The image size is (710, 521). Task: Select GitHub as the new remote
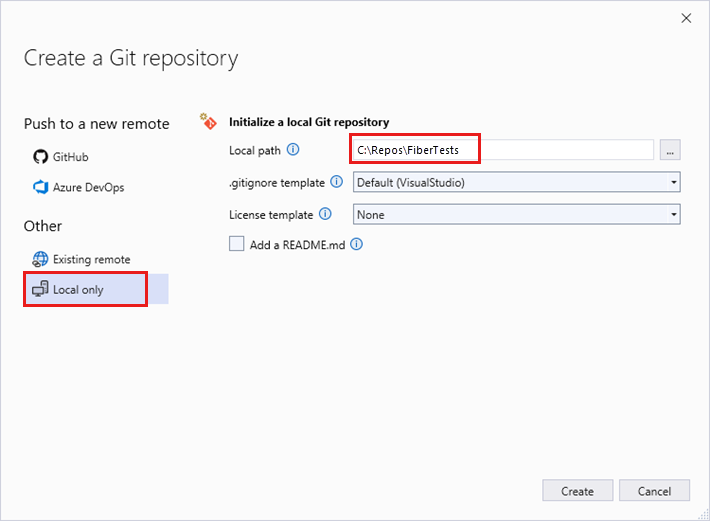pos(70,157)
